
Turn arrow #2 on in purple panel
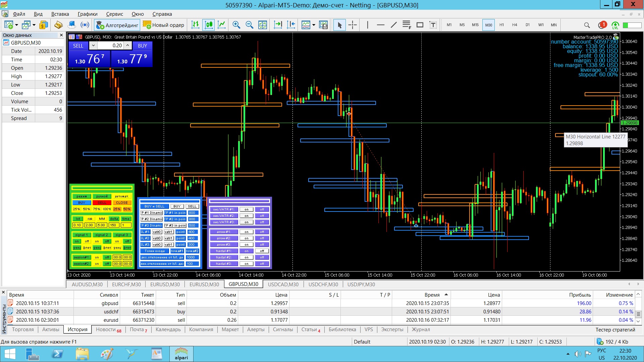click(247, 238)
